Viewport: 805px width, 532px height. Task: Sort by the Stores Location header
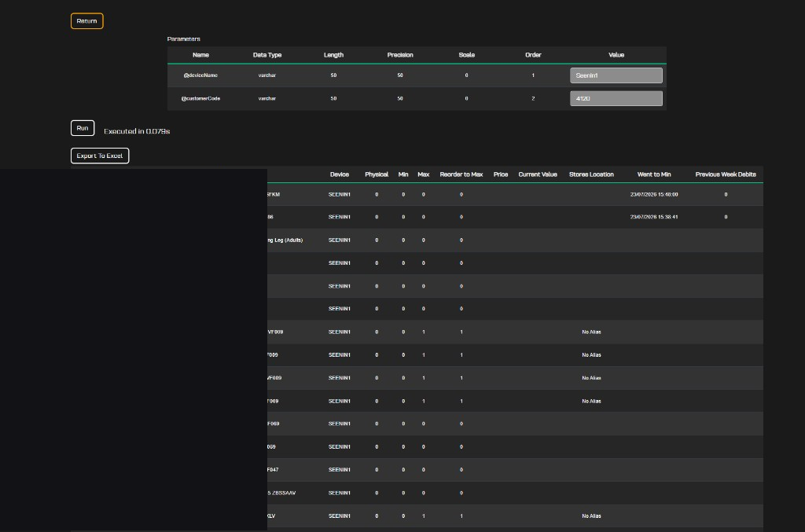pos(591,174)
